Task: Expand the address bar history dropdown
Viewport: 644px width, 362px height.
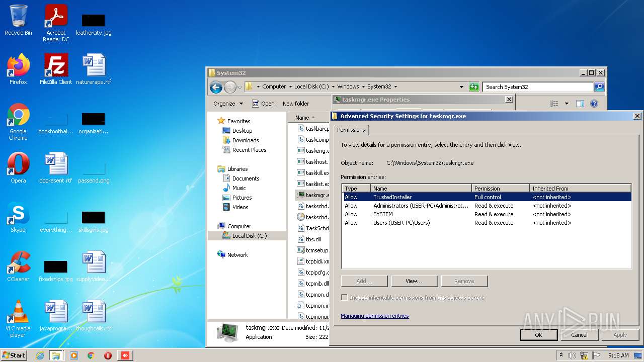Action: [x=461, y=87]
